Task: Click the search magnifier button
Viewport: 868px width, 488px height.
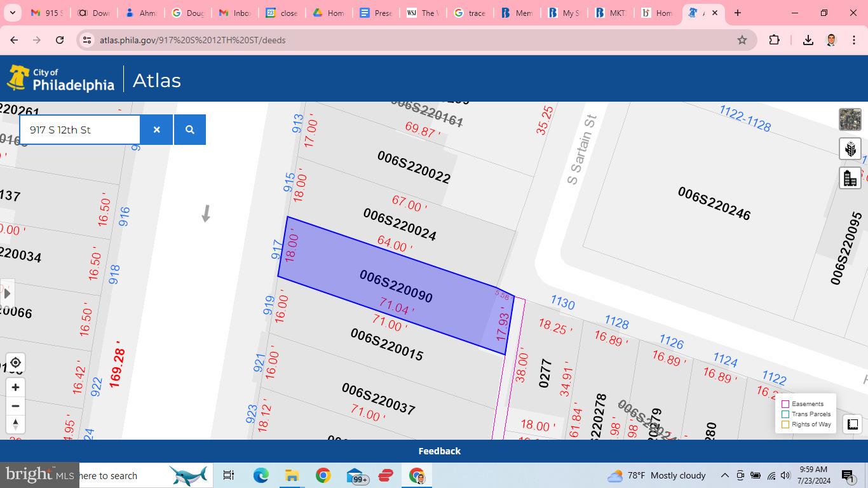Action: (x=189, y=130)
